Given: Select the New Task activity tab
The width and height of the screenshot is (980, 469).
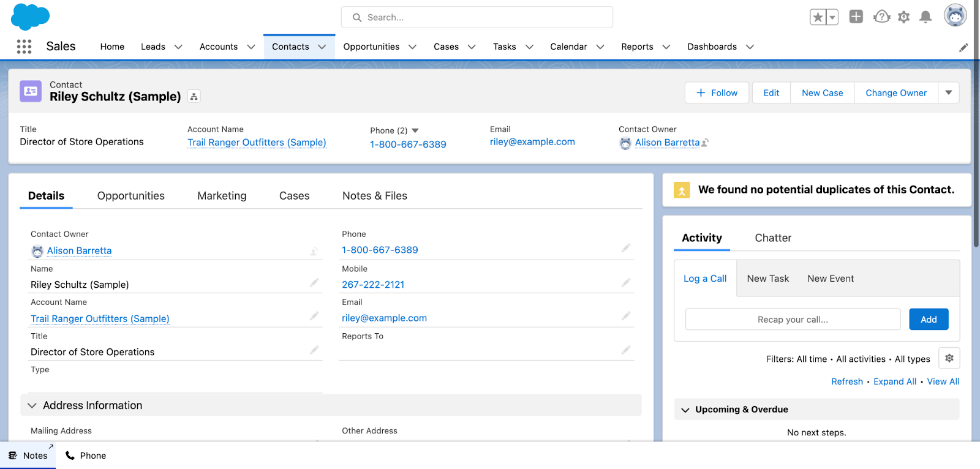Looking at the screenshot, I should (768, 279).
